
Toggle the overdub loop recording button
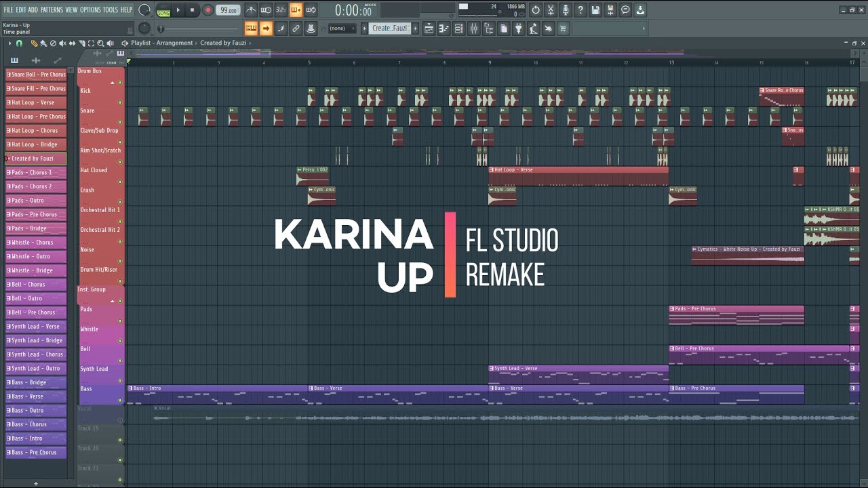point(296,10)
